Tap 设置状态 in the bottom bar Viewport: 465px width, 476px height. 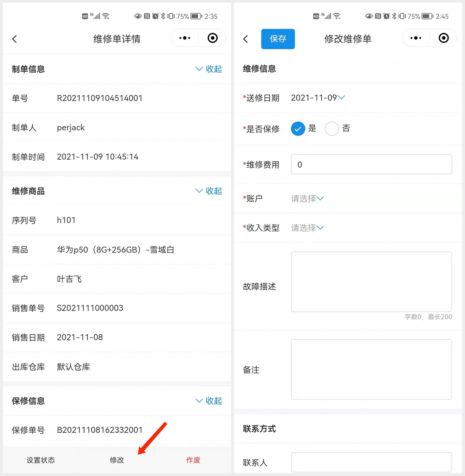[41, 460]
